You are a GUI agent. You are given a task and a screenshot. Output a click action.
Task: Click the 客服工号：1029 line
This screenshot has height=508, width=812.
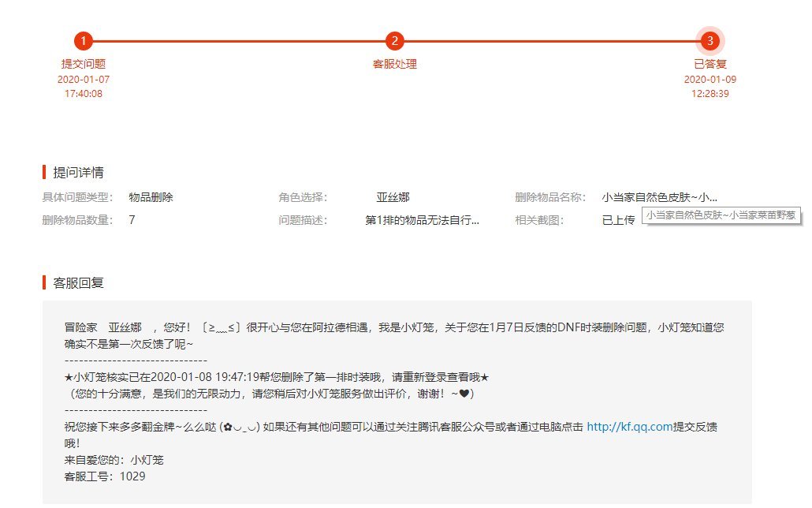click(x=105, y=476)
